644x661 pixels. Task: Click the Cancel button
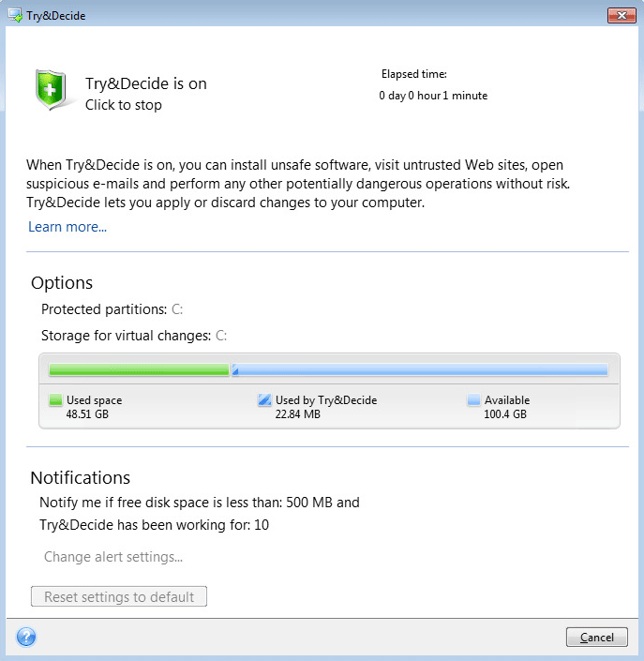pos(597,637)
